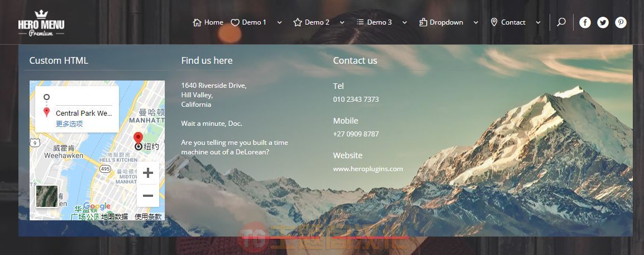
Task: Click the Dropdown menu item icon
Action: 423,22
